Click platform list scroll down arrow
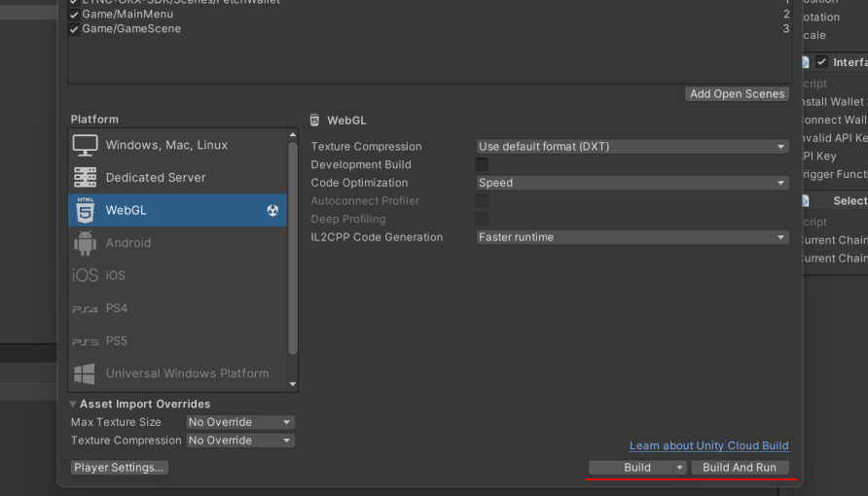The width and height of the screenshot is (868, 496). click(x=293, y=384)
